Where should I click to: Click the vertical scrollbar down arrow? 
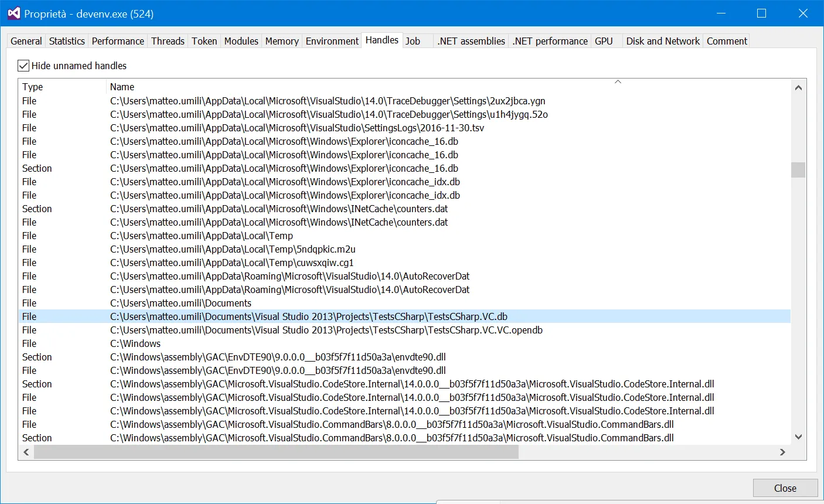pos(798,437)
